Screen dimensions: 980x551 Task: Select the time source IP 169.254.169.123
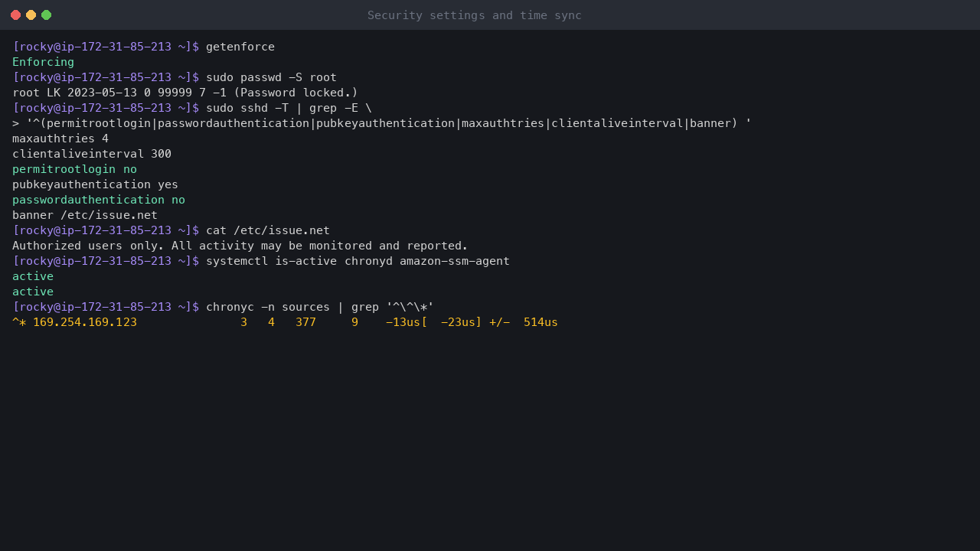pyautogui.click(x=85, y=322)
